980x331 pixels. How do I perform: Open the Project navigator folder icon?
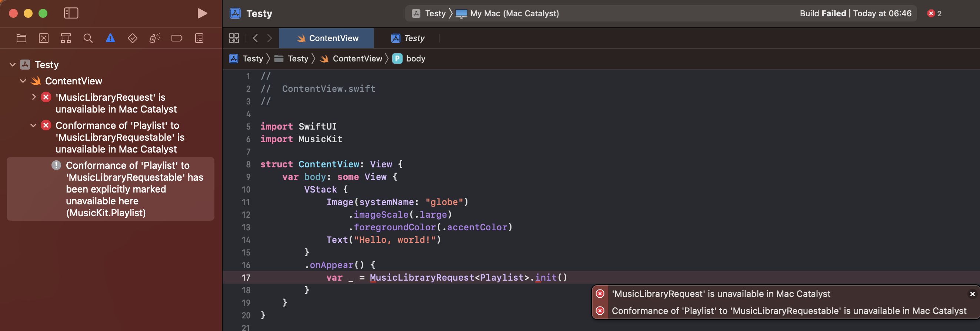coord(21,38)
